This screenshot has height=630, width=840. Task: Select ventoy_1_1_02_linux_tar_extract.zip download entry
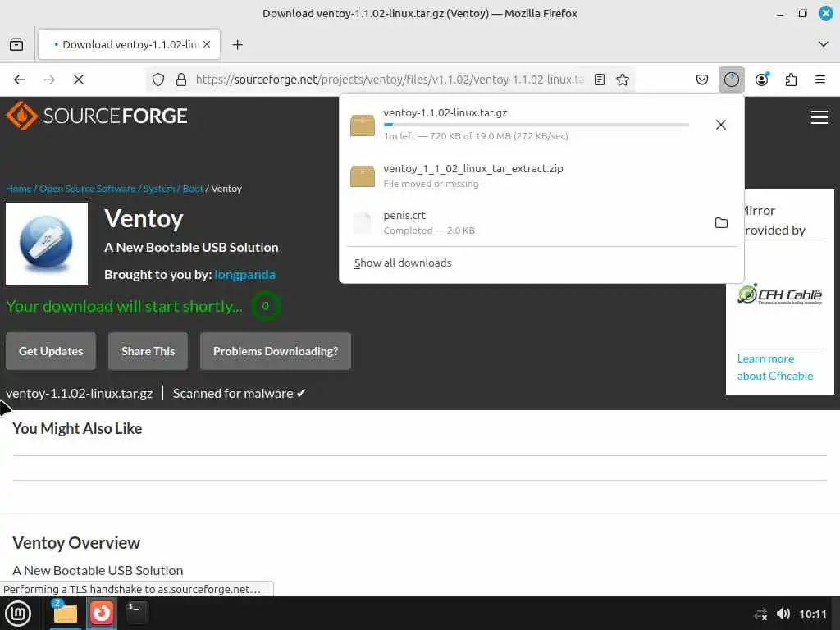tap(541, 176)
